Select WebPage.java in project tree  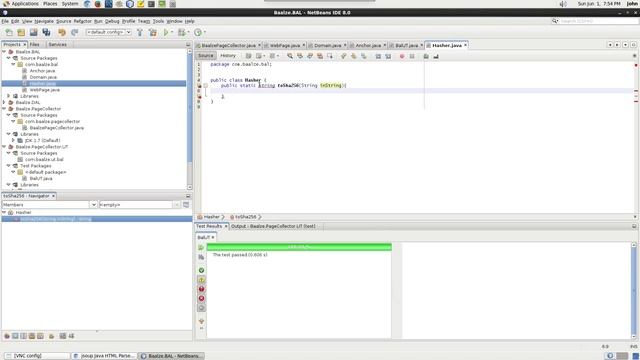44,90
